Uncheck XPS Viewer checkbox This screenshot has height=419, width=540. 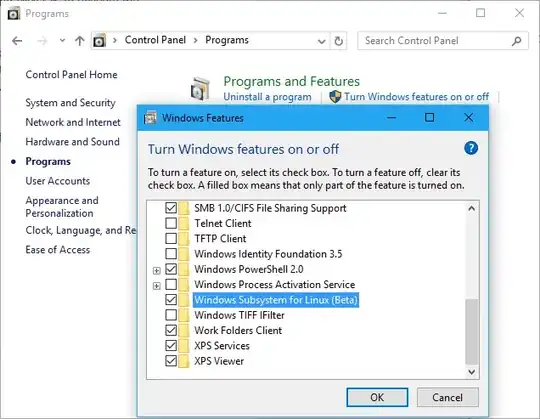pos(171,361)
